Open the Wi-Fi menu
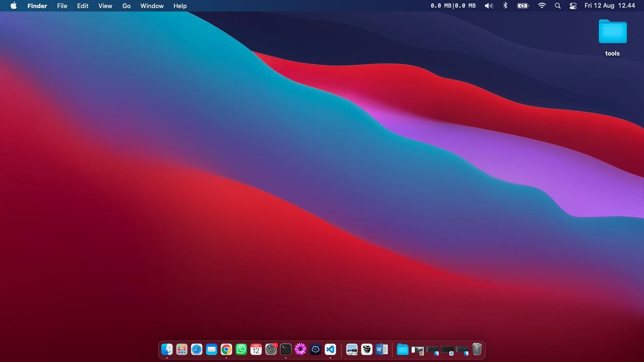 541,6
